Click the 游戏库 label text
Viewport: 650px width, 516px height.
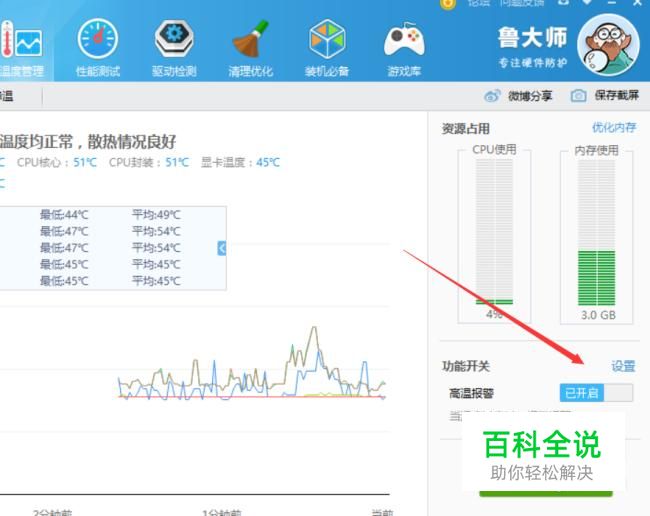pos(404,71)
